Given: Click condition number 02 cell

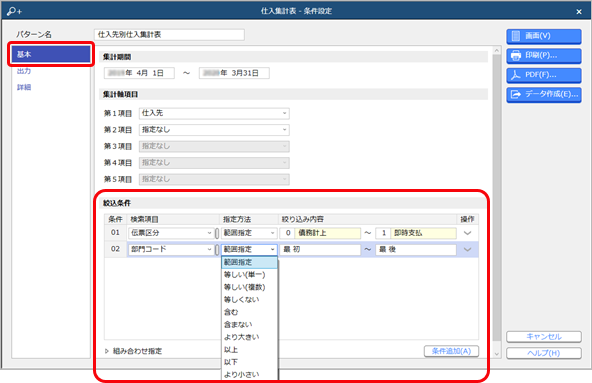Looking at the screenshot, I should 115,249.
